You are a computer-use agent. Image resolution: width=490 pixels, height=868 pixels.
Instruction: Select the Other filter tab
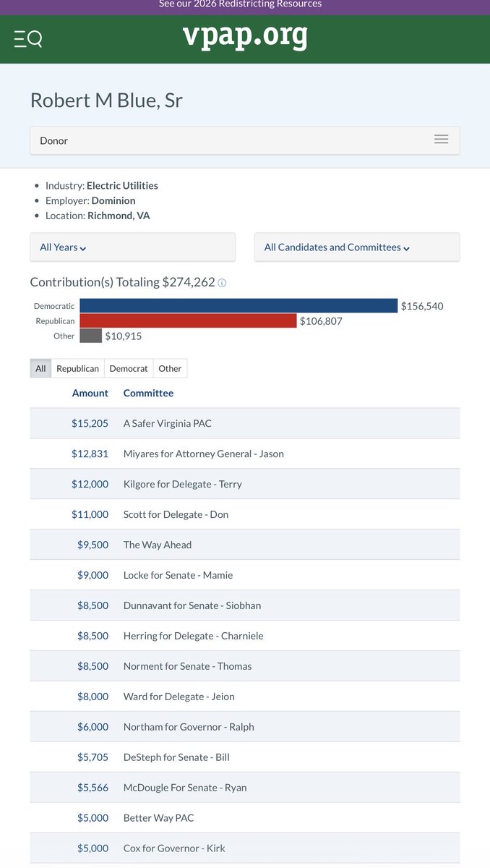pyautogui.click(x=170, y=368)
